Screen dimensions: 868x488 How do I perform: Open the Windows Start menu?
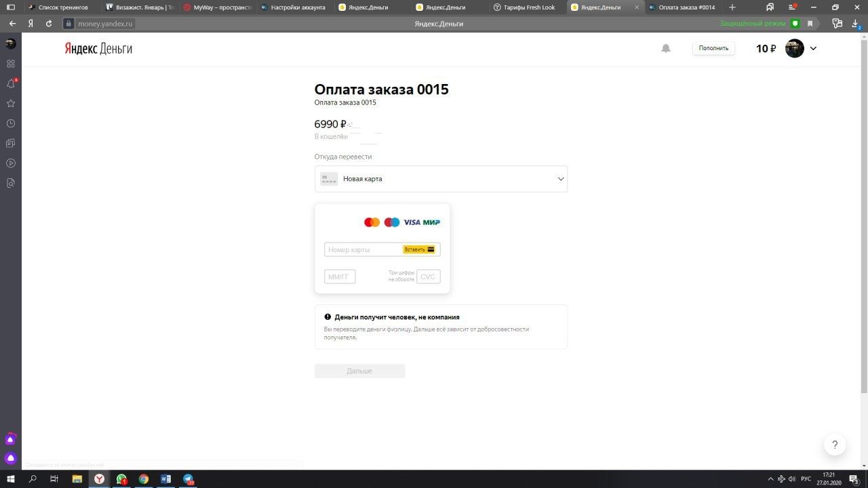click(x=10, y=479)
